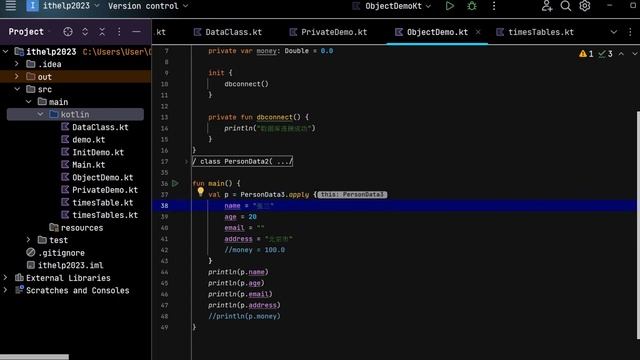Expand External Libraries node

(x=5, y=278)
